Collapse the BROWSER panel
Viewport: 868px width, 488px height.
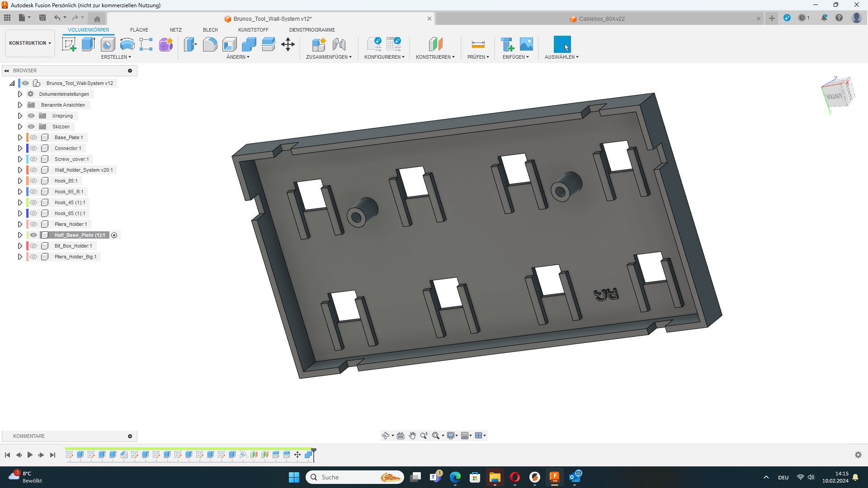click(x=6, y=70)
